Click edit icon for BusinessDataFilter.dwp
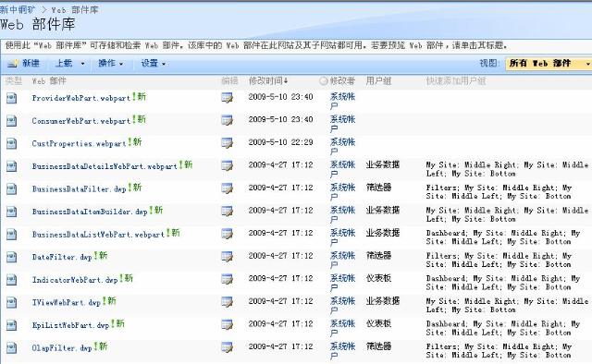 227,188
